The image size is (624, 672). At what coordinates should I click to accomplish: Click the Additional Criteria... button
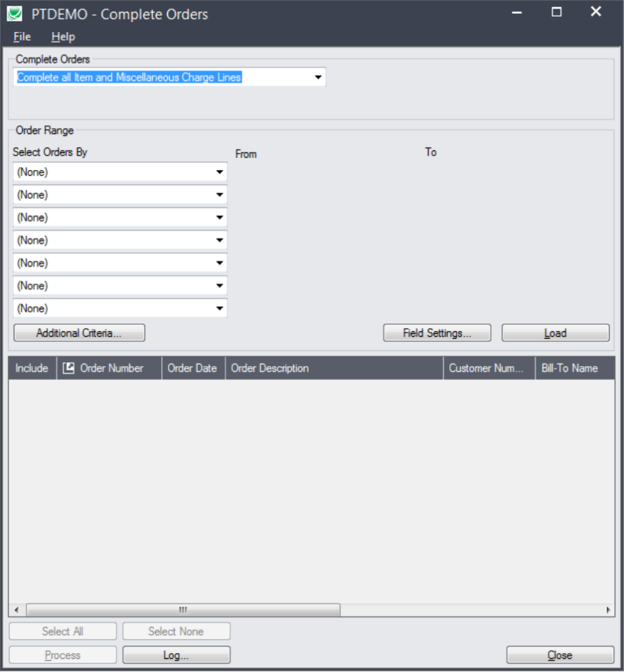coord(79,333)
